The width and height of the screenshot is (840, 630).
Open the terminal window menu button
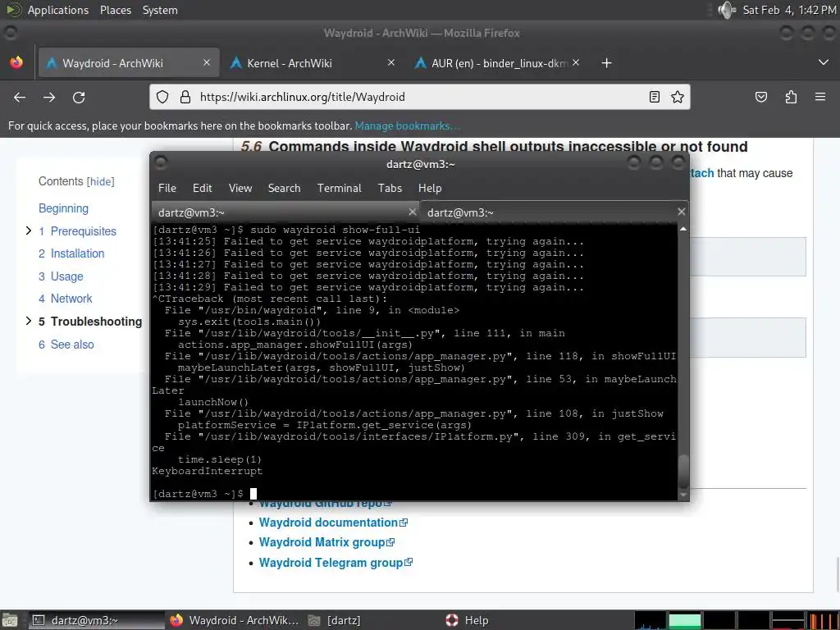pyautogui.click(x=161, y=163)
